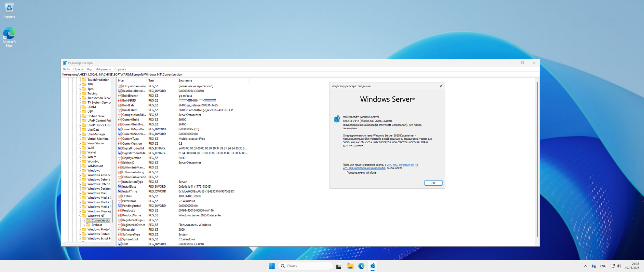Image resolution: width=644 pixels, height=272 pixels.
Task: Open the Вид menu
Action: (89, 69)
